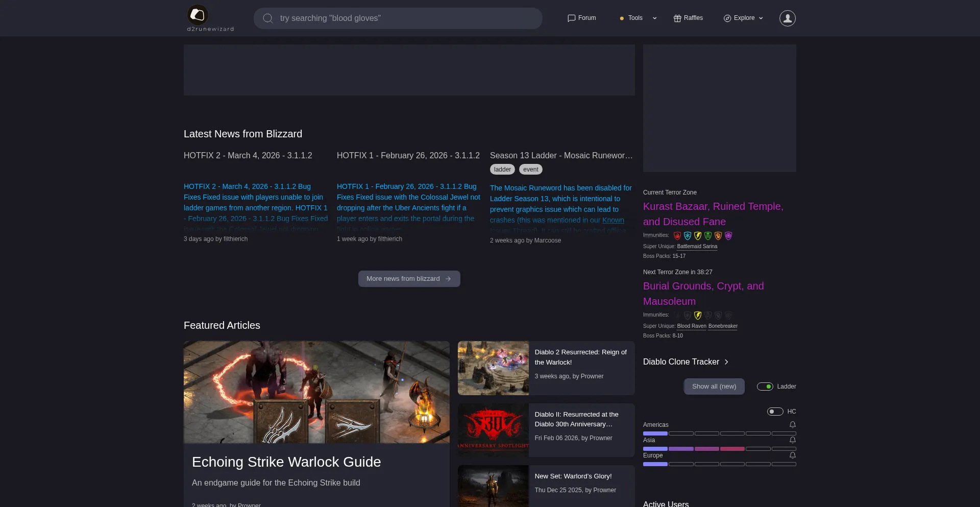Click the lightning immunity icon for Kurast Bazaar
Viewport: 980px width, 507px height.
point(698,236)
